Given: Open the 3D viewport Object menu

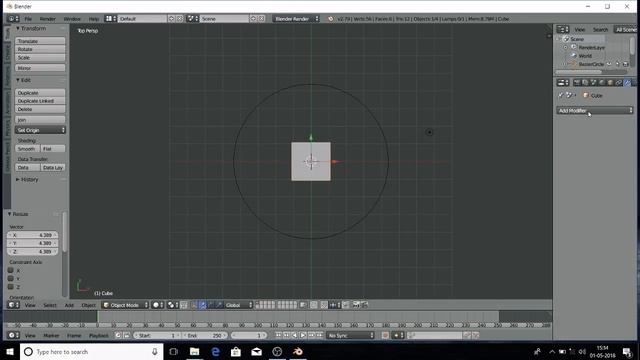Looking at the screenshot, I should pos(88,305).
